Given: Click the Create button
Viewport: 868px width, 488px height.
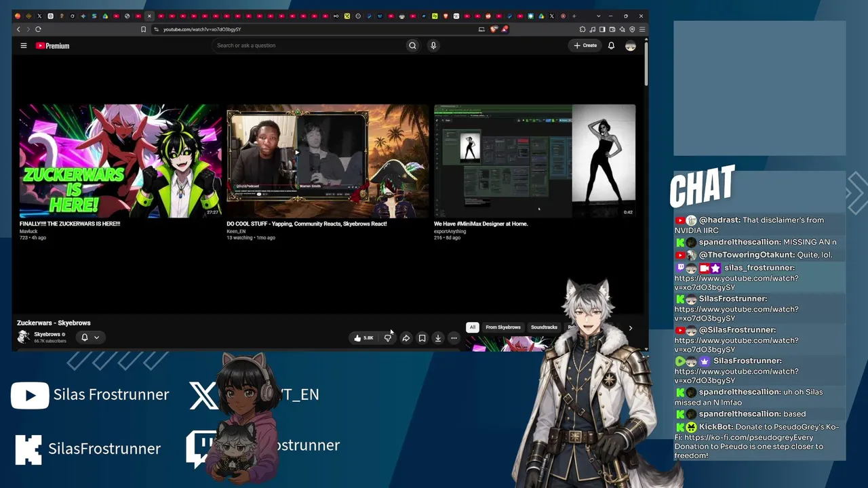Looking at the screenshot, I should click(x=585, y=45).
